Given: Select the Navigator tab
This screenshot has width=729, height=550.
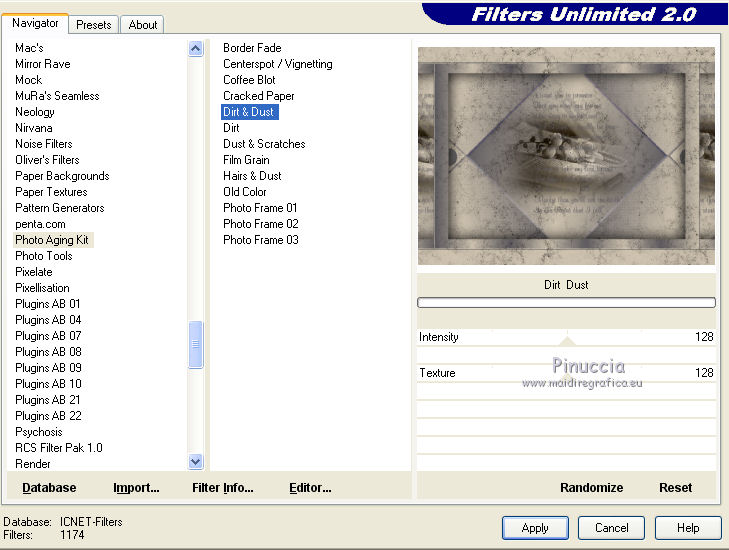Looking at the screenshot, I should (x=35, y=23).
